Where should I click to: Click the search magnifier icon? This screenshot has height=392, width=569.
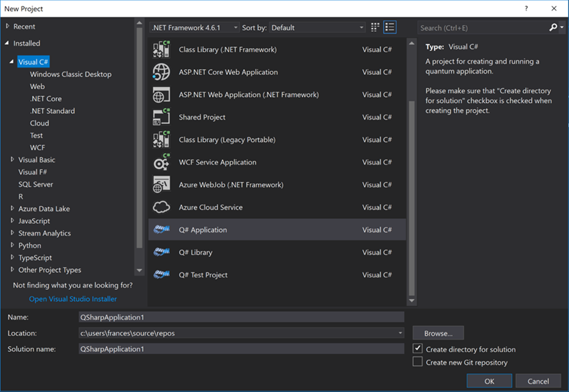(x=553, y=27)
